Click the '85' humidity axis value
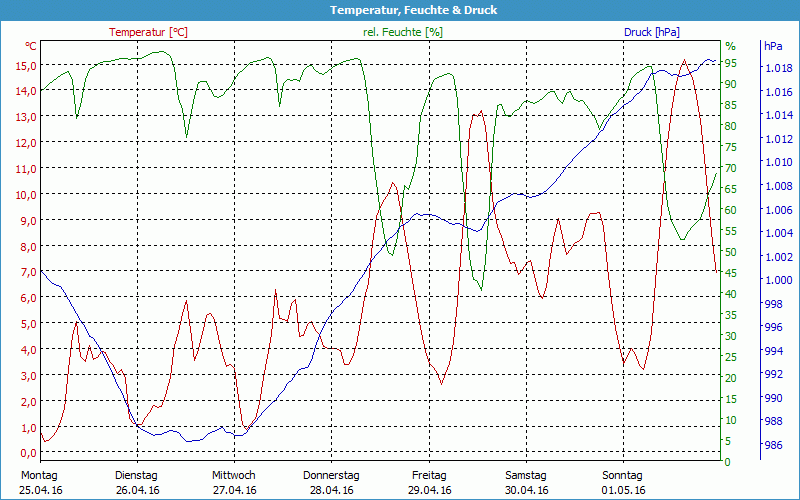Viewport: 800px width, 500px height. point(731,106)
